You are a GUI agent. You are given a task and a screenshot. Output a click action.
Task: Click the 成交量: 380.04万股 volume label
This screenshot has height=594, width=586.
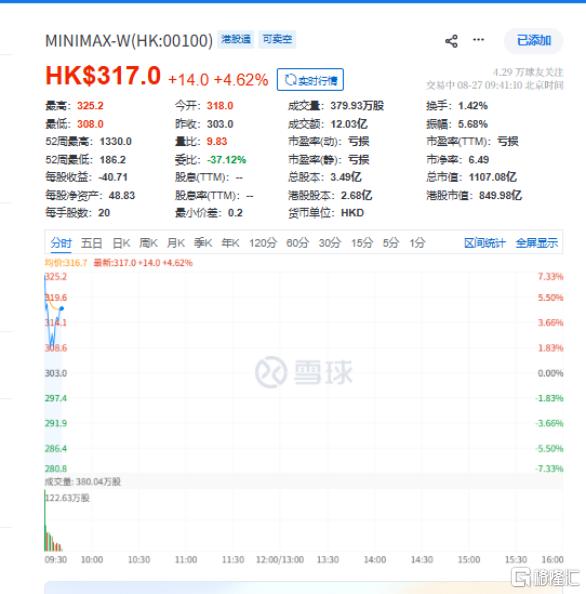tap(83, 482)
